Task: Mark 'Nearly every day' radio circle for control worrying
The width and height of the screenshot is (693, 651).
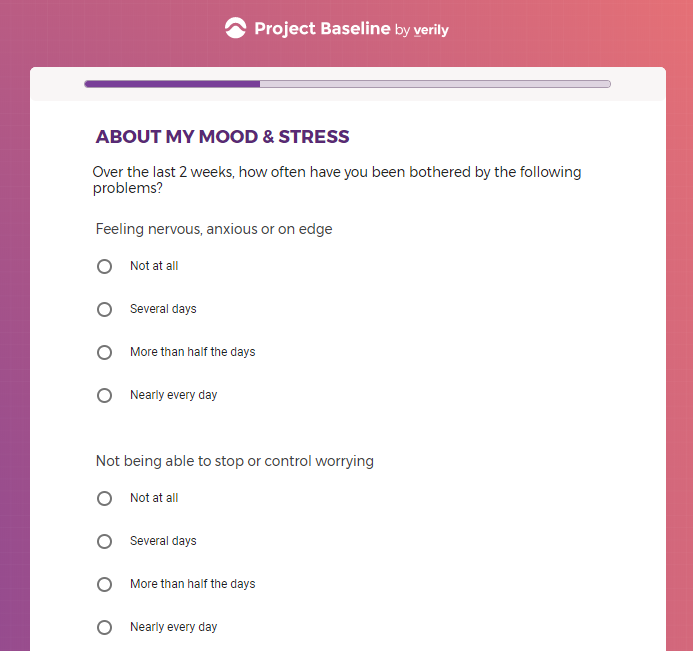Action: 105,627
